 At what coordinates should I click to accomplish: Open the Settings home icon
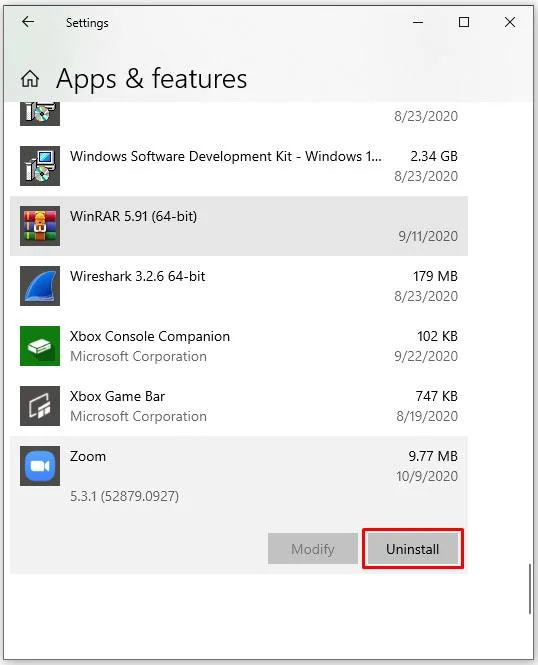tap(30, 79)
